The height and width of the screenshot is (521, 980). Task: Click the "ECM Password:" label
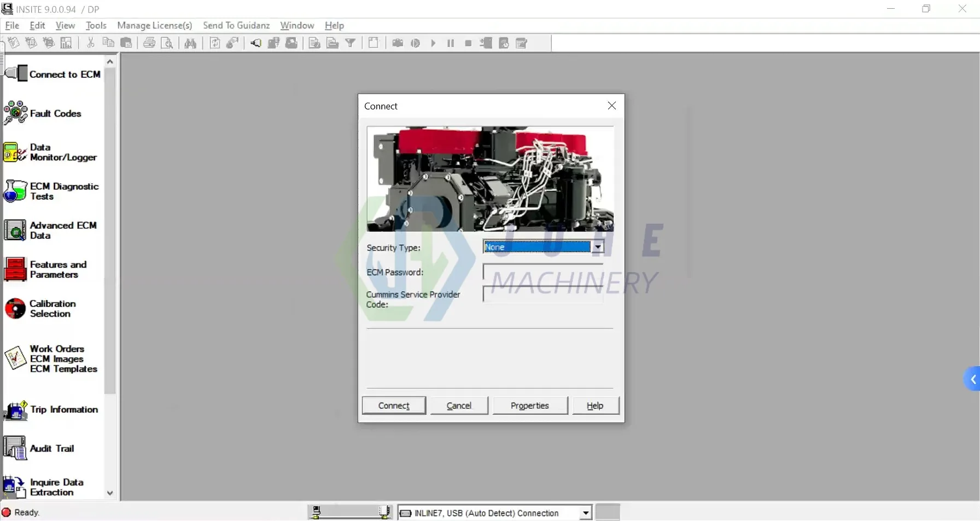[395, 272]
